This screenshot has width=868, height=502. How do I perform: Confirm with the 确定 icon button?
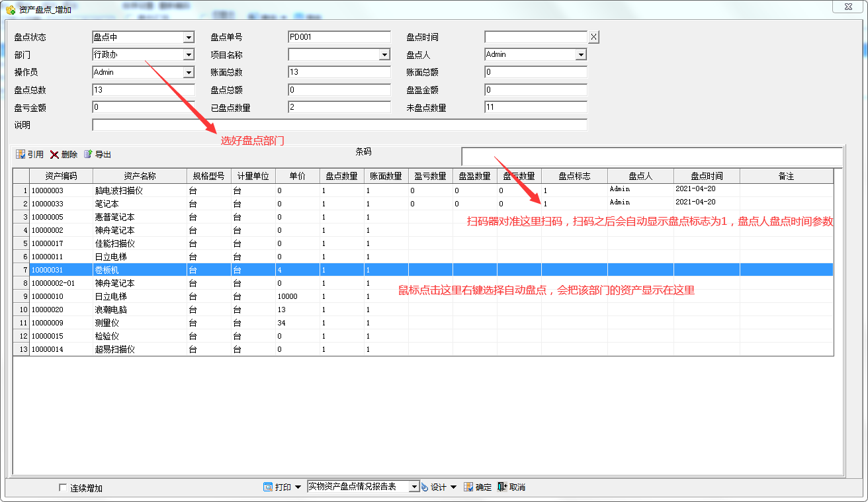(x=468, y=487)
